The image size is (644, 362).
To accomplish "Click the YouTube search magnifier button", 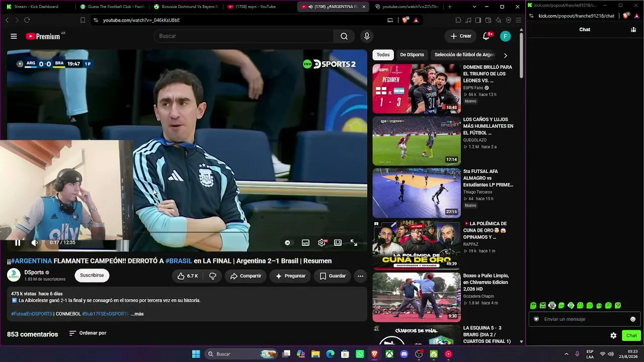I will point(344,36).
